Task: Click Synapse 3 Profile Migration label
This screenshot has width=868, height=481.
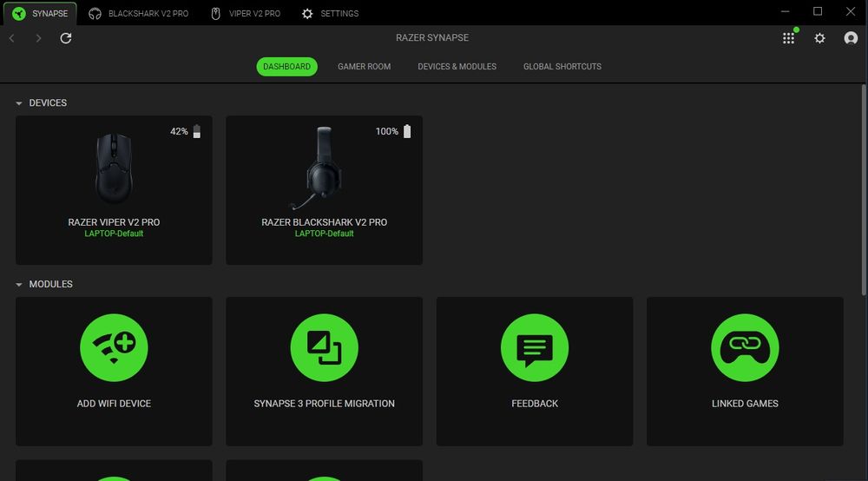Action: pos(324,404)
